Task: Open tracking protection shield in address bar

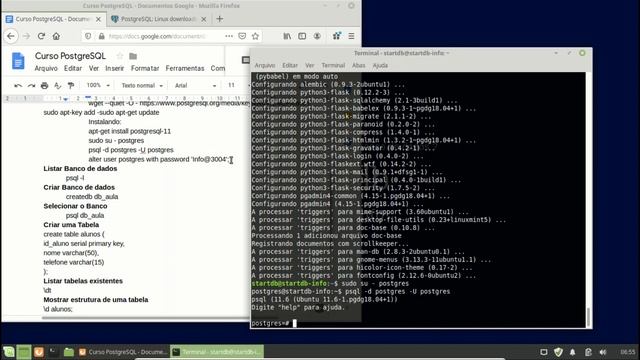Action: click(x=88, y=36)
